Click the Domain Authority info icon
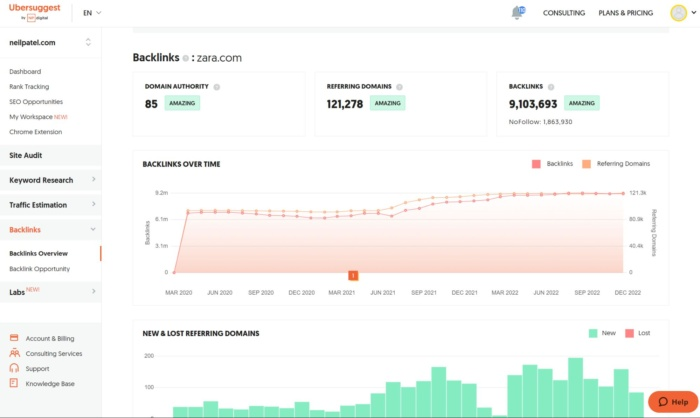Viewport: 700px width, 418px height. point(217,87)
